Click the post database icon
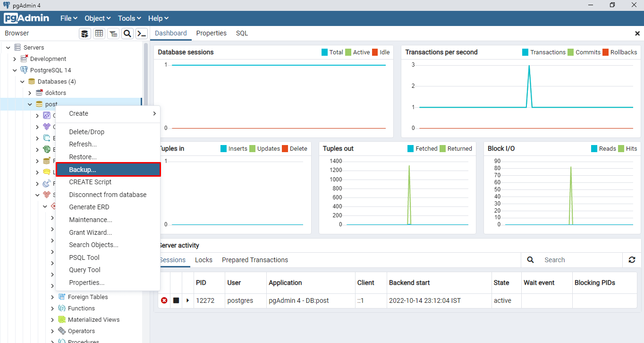The height and width of the screenshot is (343, 644). pyautogui.click(x=39, y=104)
